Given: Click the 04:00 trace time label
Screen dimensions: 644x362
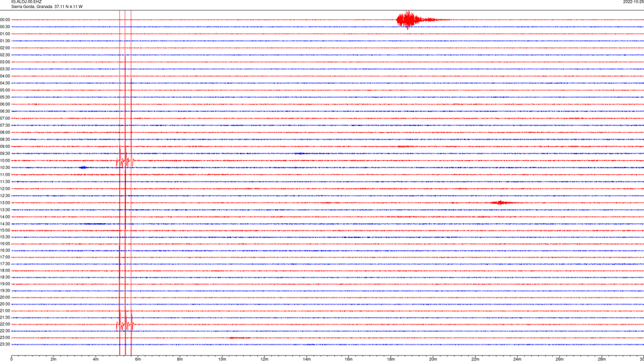Looking at the screenshot, I should click(x=5, y=76).
